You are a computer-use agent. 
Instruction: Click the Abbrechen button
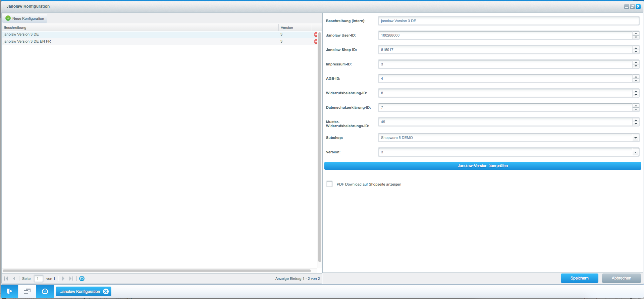click(x=621, y=278)
